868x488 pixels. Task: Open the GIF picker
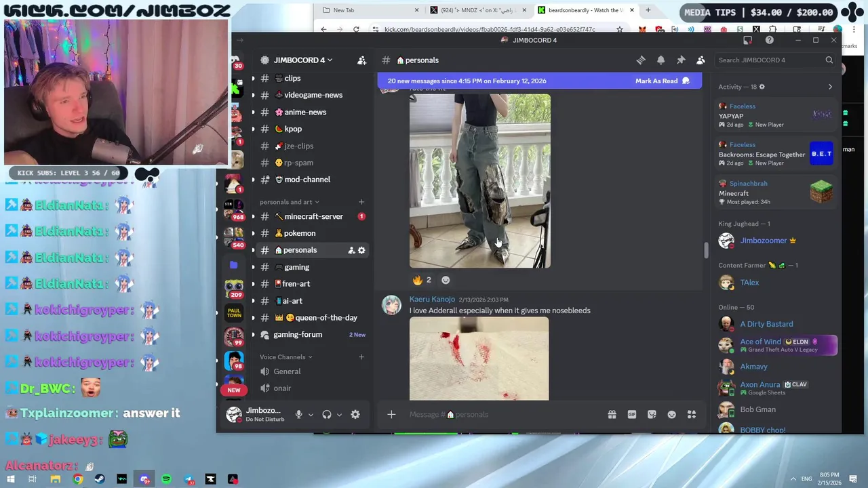631,414
